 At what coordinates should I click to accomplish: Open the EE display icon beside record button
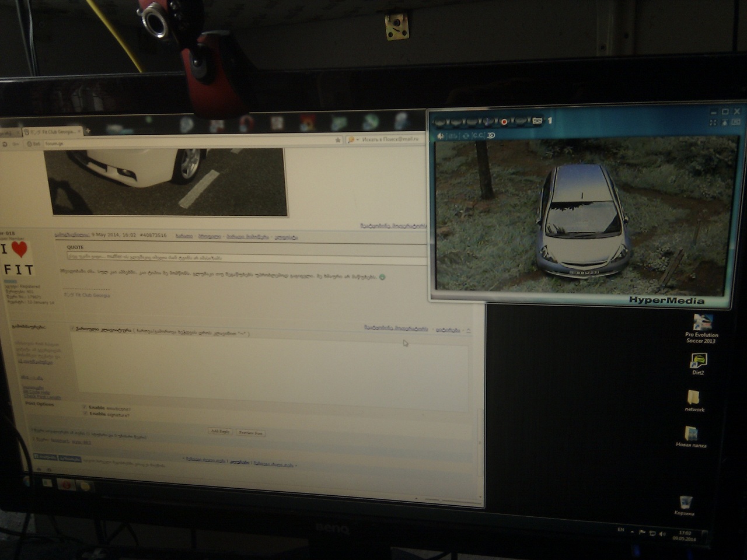pos(537,121)
